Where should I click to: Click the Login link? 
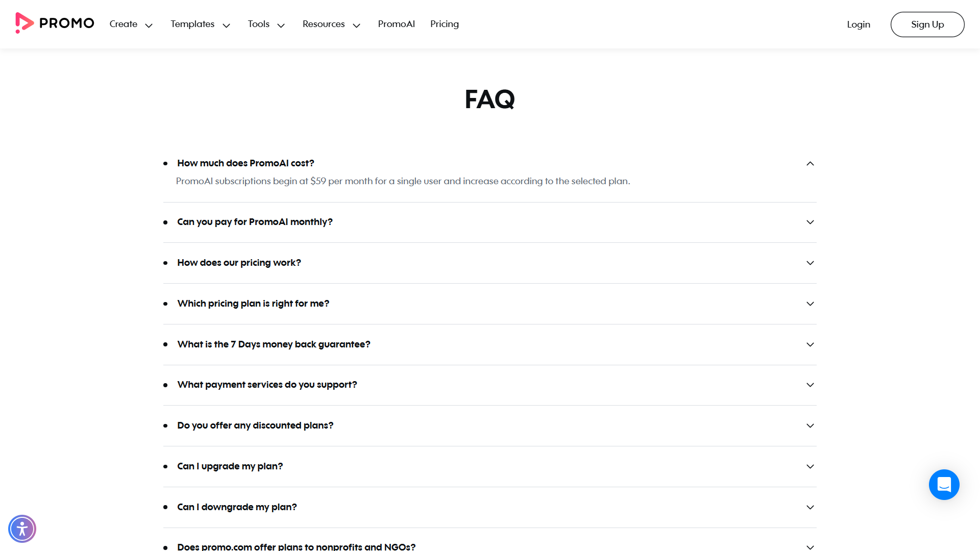pos(858,24)
